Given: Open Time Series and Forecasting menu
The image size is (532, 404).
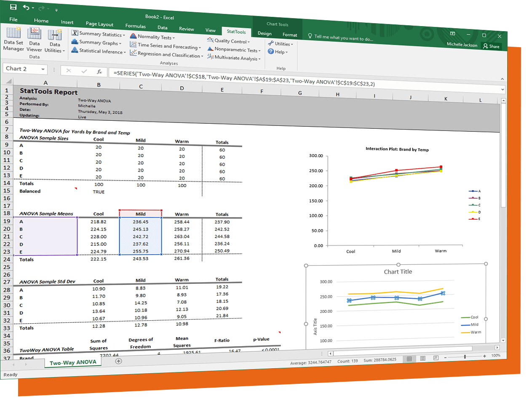Looking at the screenshot, I should point(166,45).
